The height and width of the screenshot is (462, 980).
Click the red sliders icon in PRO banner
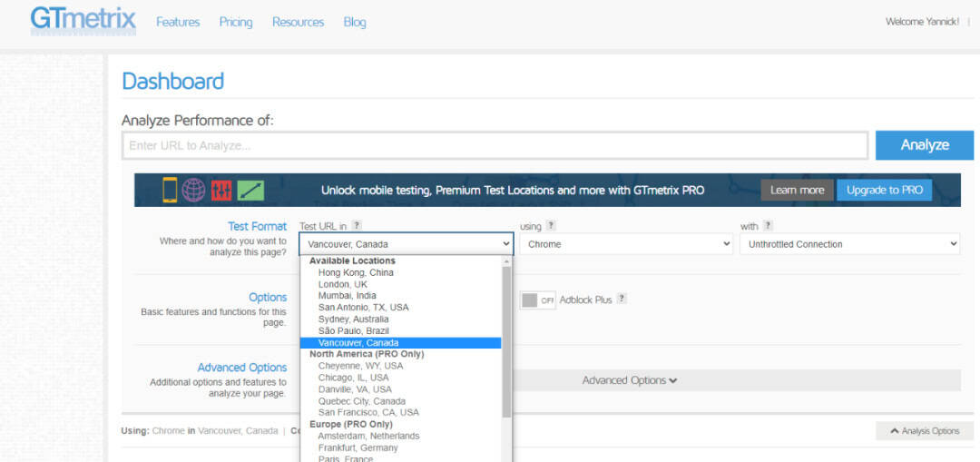221,190
